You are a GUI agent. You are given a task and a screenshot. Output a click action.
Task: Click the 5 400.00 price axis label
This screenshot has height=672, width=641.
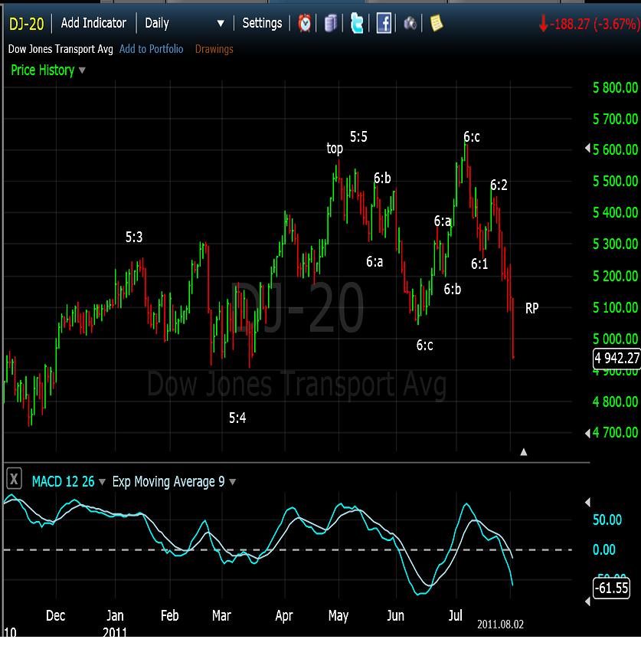coord(615,212)
